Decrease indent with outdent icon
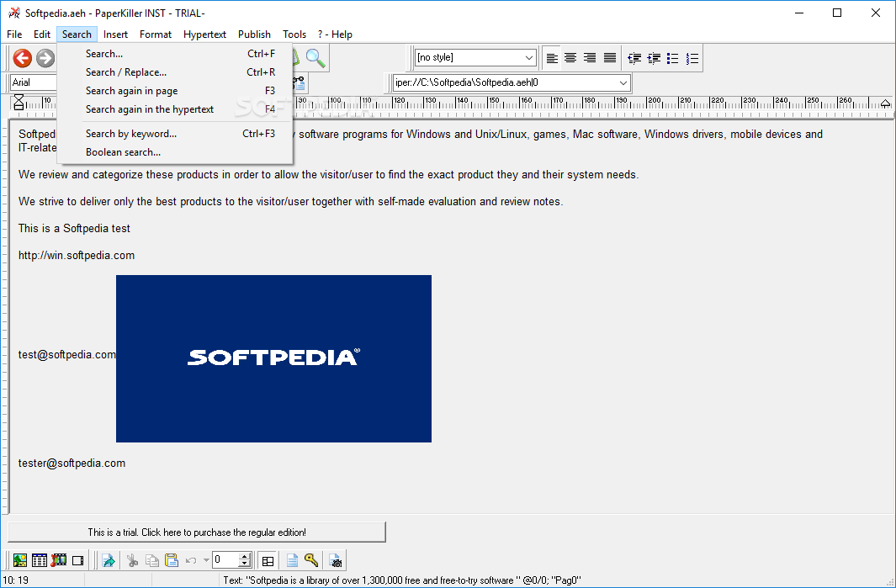Image resolution: width=896 pixels, height=588 pixels. [x=634, y=58]
